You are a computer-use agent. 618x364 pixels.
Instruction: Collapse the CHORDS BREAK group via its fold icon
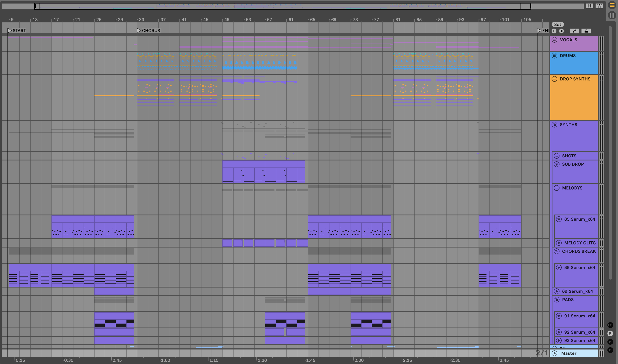(557, 251)
